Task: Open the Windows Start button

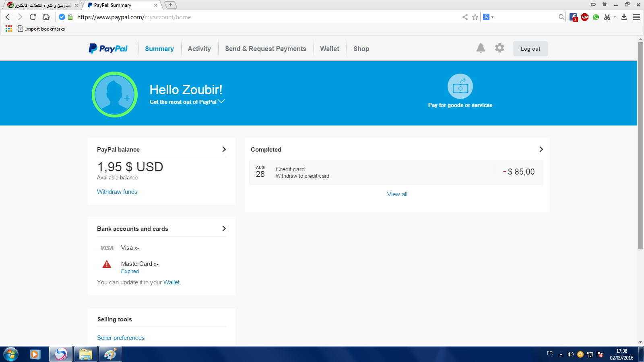Action: (x=11, y=354)
